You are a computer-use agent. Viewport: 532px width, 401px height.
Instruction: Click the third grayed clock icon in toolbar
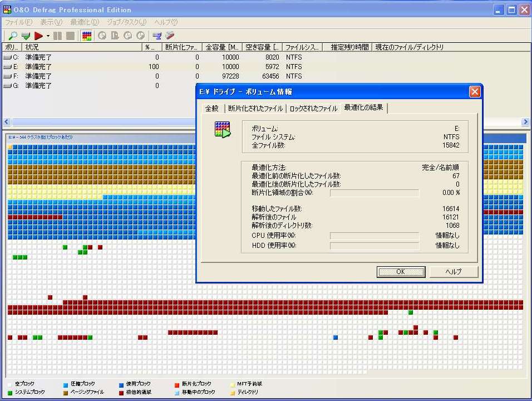coord(128,35)
